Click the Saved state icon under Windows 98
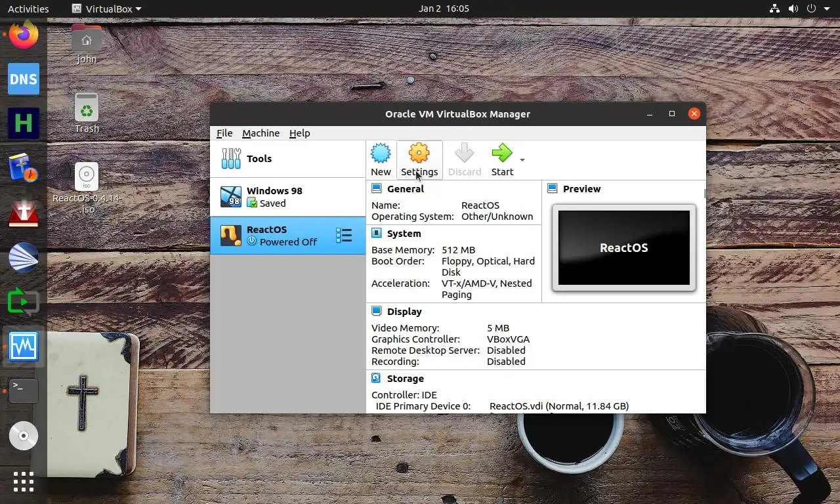840x504 pixels. click(251, 203)
